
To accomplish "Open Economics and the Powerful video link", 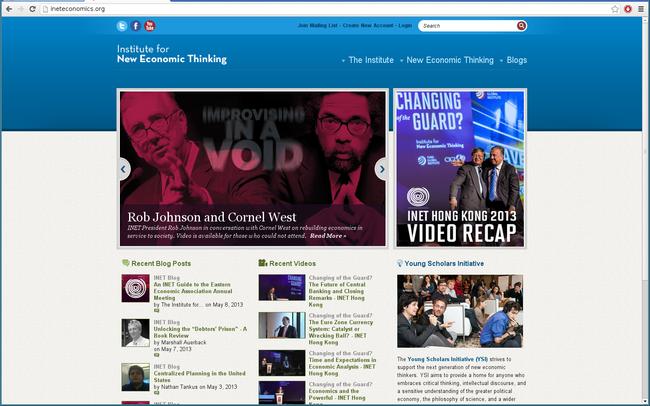I will click(337, 396).
